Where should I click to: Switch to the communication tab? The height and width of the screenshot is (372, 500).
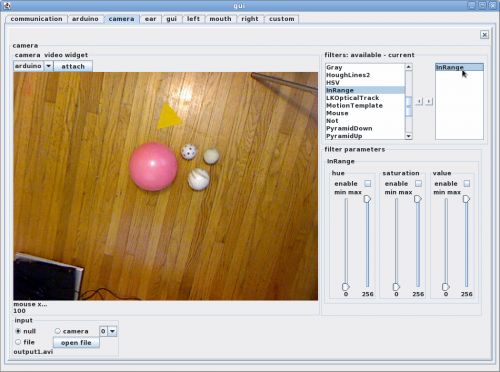[x=36, y=19]
